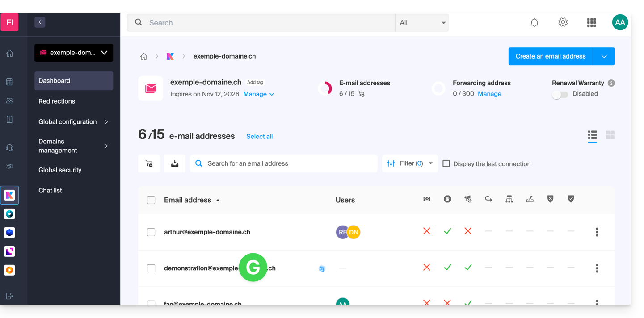Click the Select all link
Image resolution: width=644 pixels, height=318 pixels.
[x=259, y=137]
